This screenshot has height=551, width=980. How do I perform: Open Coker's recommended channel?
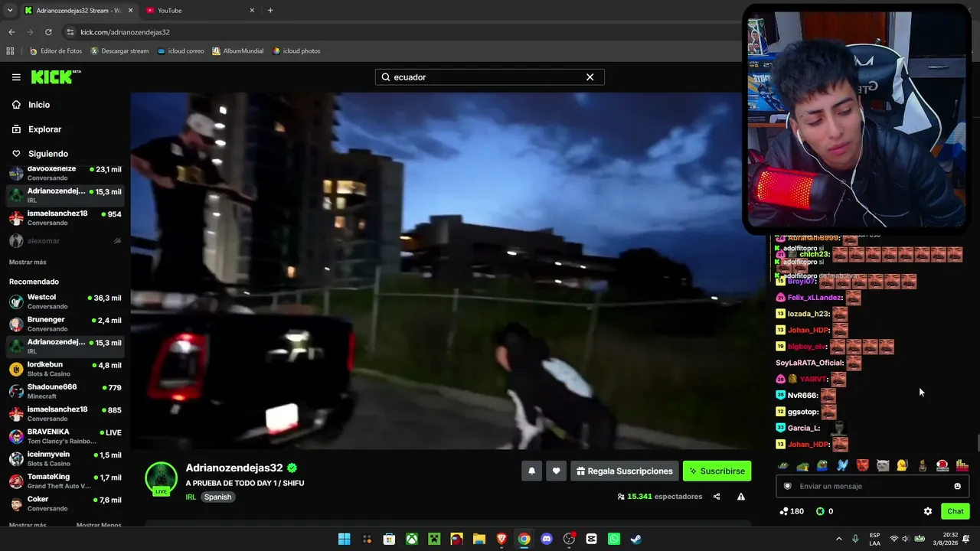tap(65, 504)
